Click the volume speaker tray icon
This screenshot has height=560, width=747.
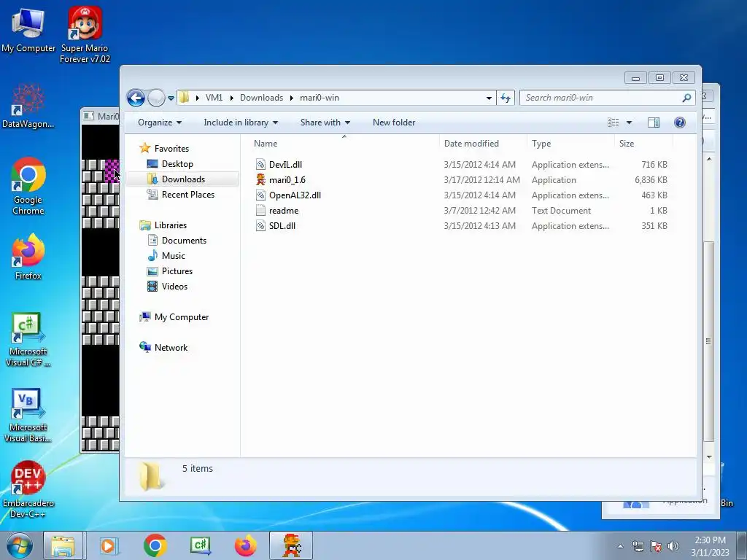coord(673,546)
